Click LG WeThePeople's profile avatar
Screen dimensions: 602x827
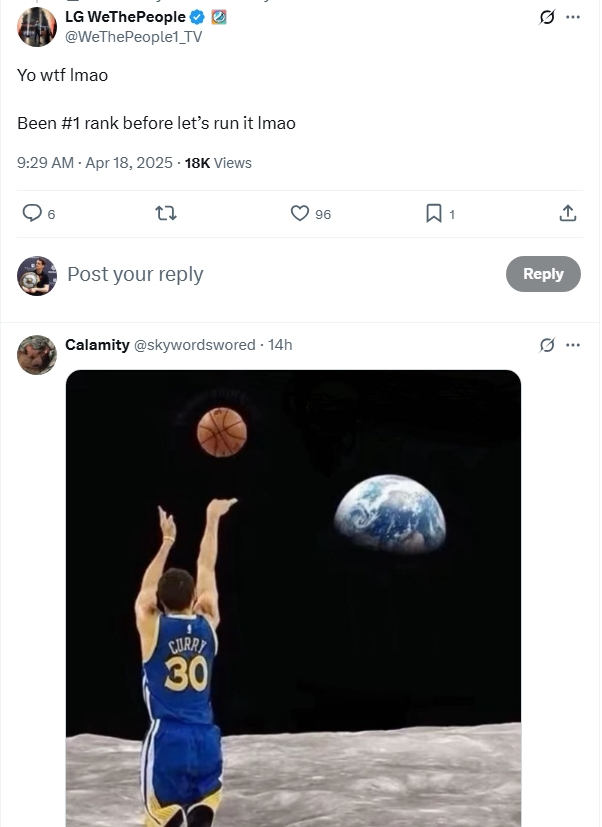(37, 27)
